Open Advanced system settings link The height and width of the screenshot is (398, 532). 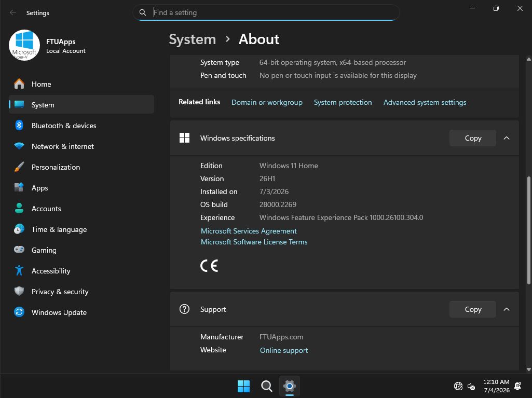[425, 102]
